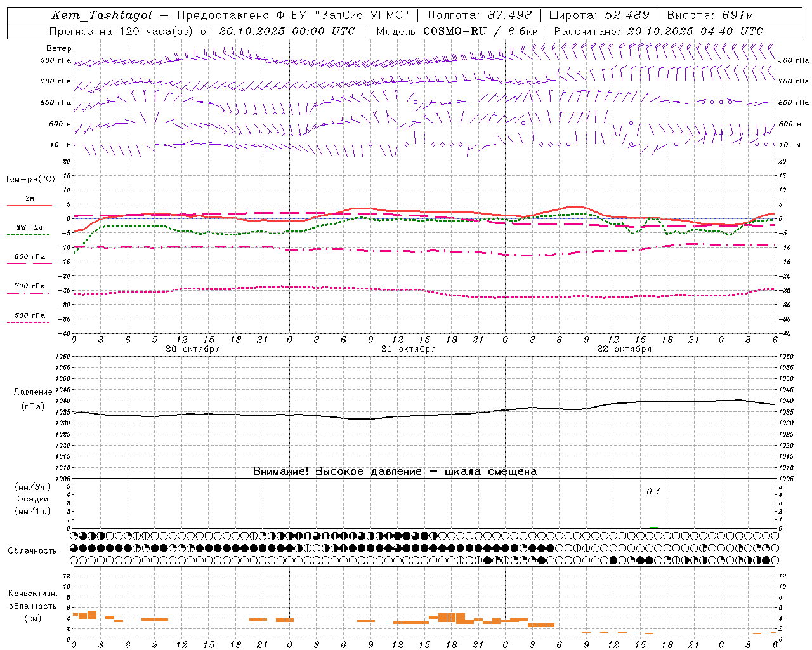Click the 2м temperature legend entry
812x650 pixels.
(30, 199)
